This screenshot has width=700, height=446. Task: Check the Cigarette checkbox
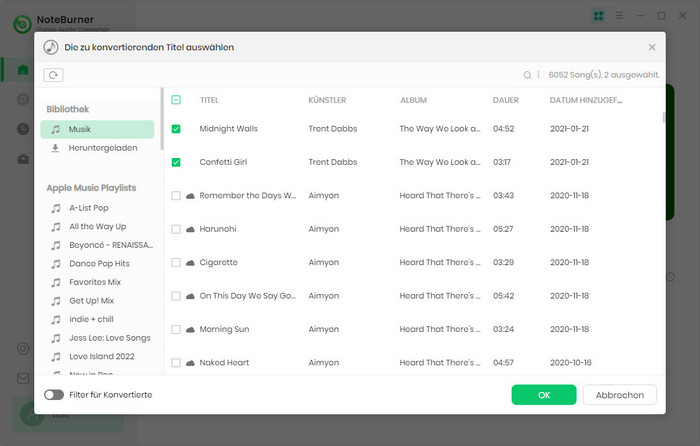(x=176, y=263)
